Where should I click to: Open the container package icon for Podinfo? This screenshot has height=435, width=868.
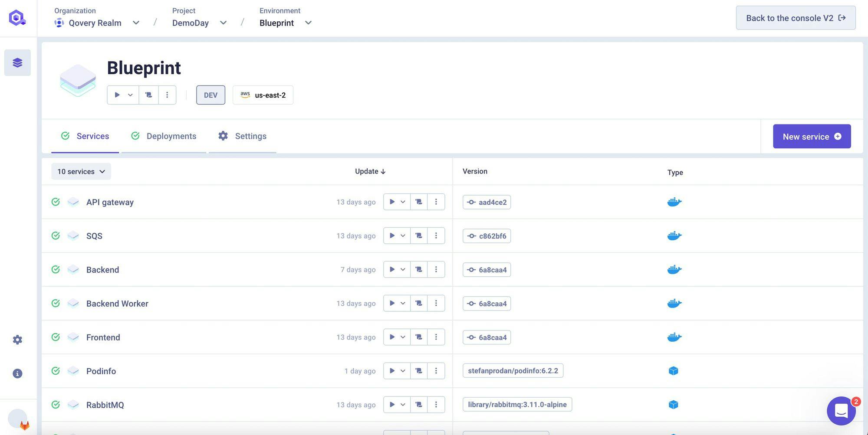(673, 371)
